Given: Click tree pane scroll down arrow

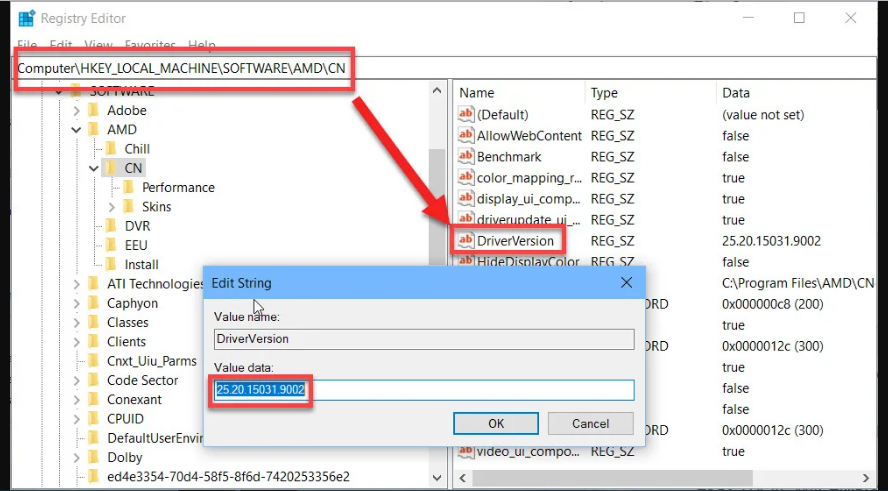Looking at the screenshot, I should click(437, 477).
